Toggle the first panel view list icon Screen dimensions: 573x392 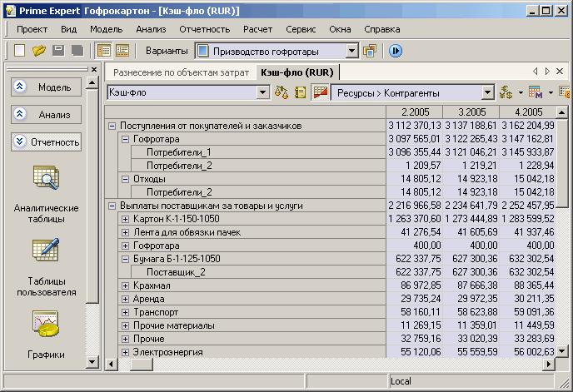point(104,51)
